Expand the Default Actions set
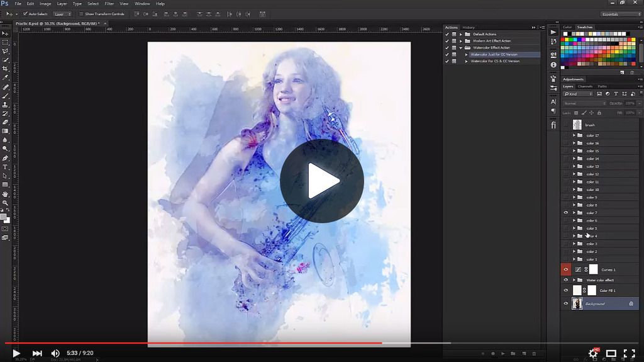 pos(461,34)
